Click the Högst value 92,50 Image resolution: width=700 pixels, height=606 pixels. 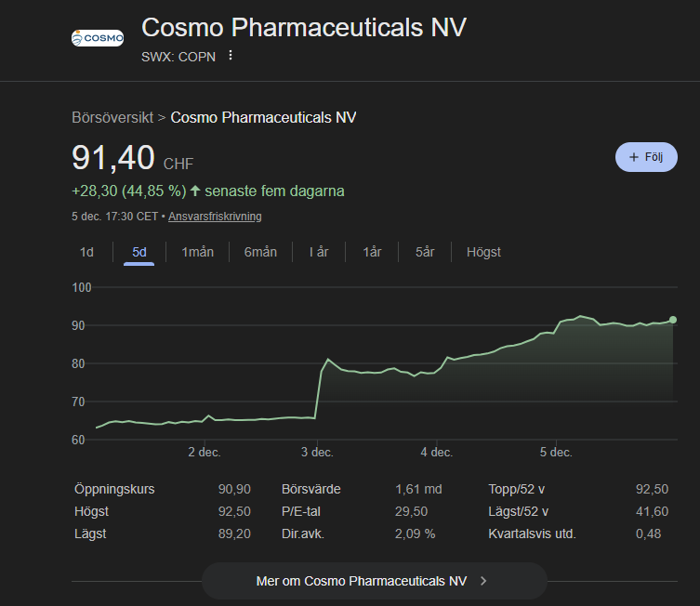[234, 511]
